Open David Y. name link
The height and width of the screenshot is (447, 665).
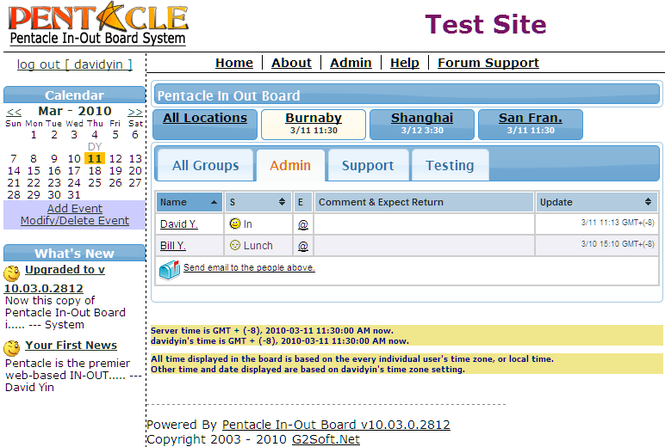[179, 224]
